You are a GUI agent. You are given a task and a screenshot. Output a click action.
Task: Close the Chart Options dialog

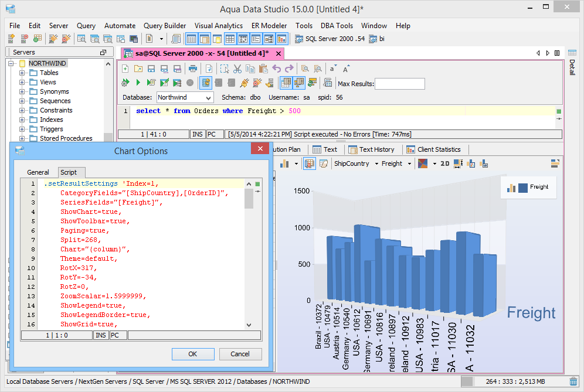tap(260, 148)
